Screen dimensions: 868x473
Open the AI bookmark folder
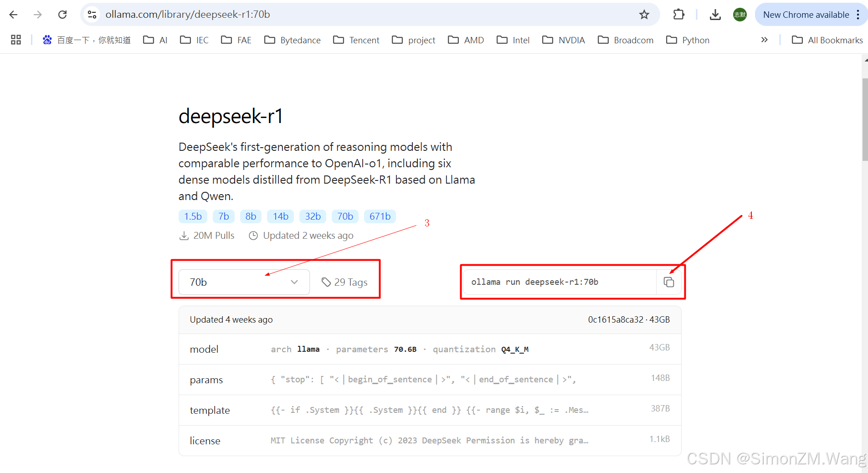[155, 40]
